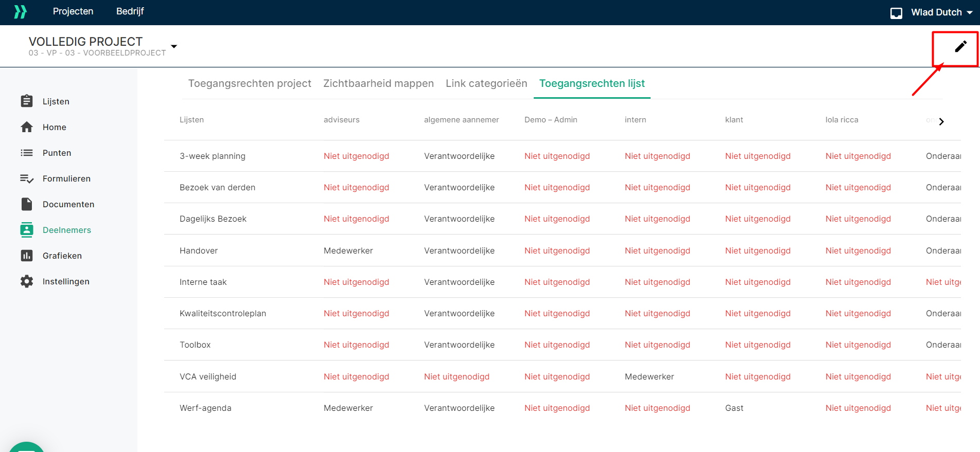Click the Werf-agenda row name
Screen dimensions: 980x452
pyautogui.click(x=205, y=408)
